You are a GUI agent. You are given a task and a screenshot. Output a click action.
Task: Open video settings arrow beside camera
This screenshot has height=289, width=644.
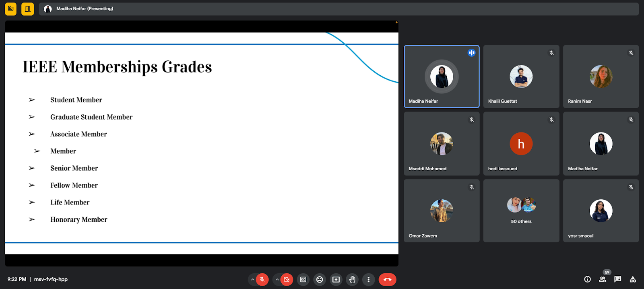point(277,279)
